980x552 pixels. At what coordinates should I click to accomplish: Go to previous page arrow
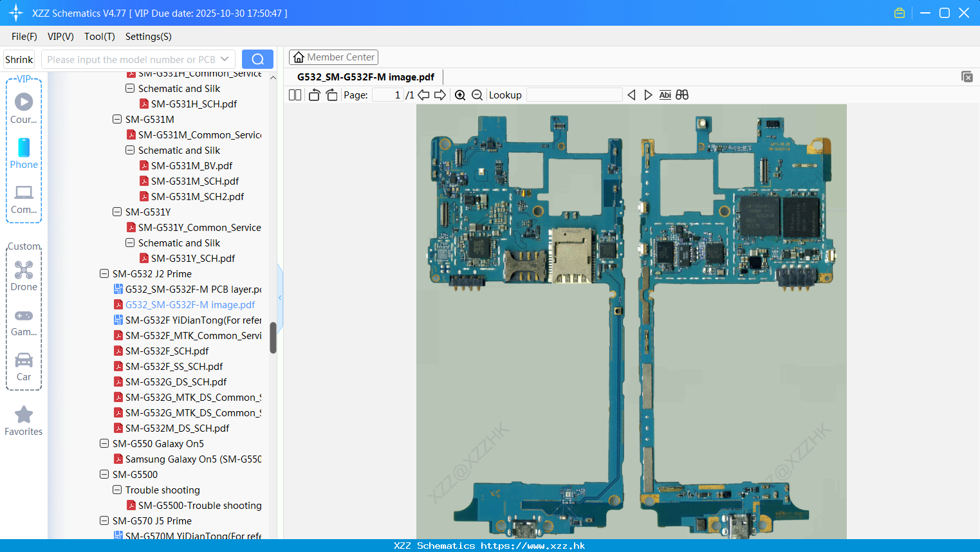[x=423, y=95]
